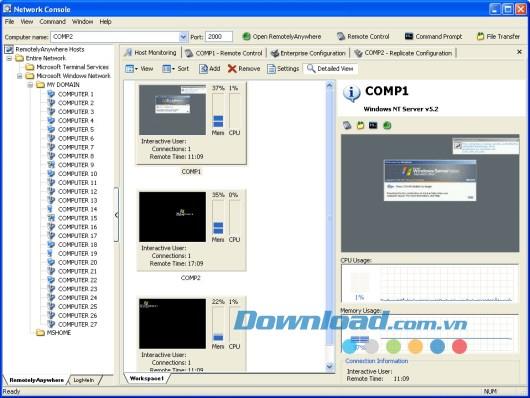Screen dimensions: 530x398
Task: Launch Remote Control toolbar button
Action: pos(363,37)
